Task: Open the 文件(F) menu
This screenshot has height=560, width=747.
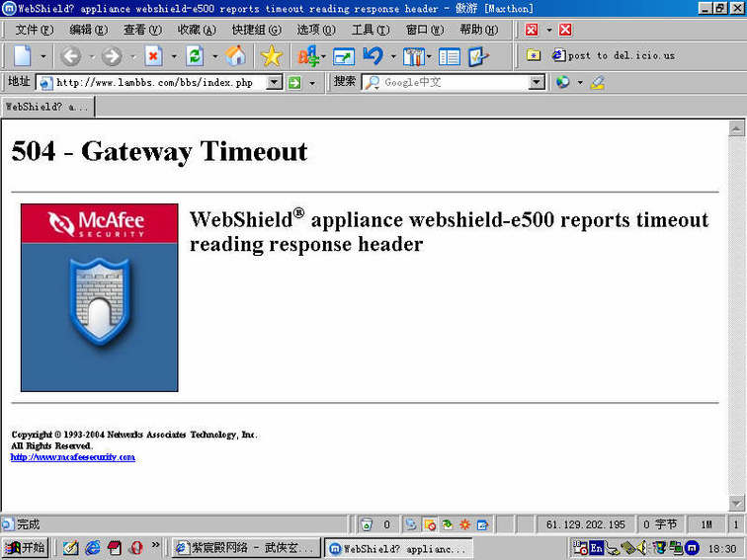Action: (35, 30)
